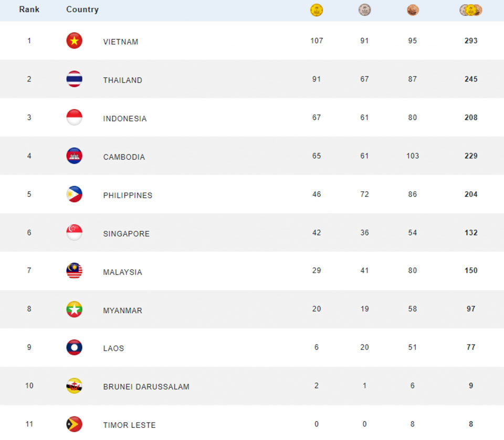The width and height of the screenshot is (504, 440).
Task: Click the Cambodia flag icon
Action: pyautogui.click(x=74, y=156)
